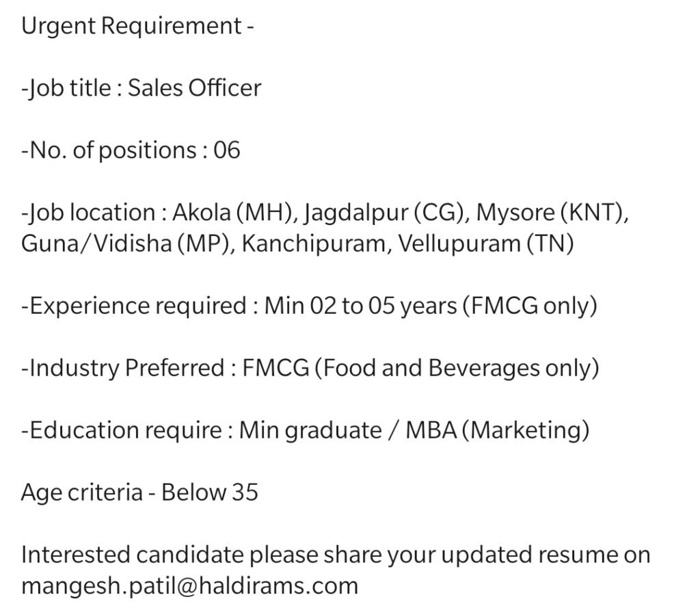This screenshot has width=700, height=608.
Task: Click the 'Urgent Requirement -' heading text
Action: [137, 27]
